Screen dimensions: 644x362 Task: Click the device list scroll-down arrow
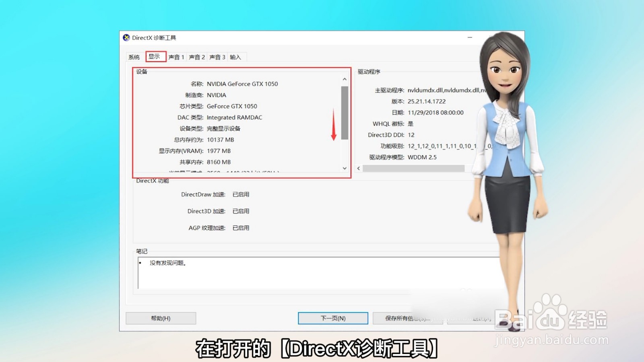(345, 168)
